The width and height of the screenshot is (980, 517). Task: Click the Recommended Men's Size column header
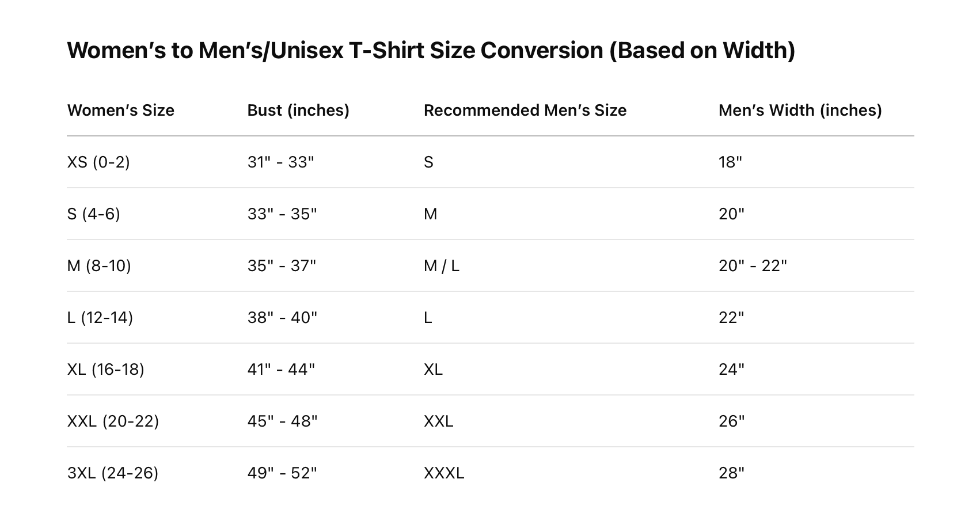525,111
